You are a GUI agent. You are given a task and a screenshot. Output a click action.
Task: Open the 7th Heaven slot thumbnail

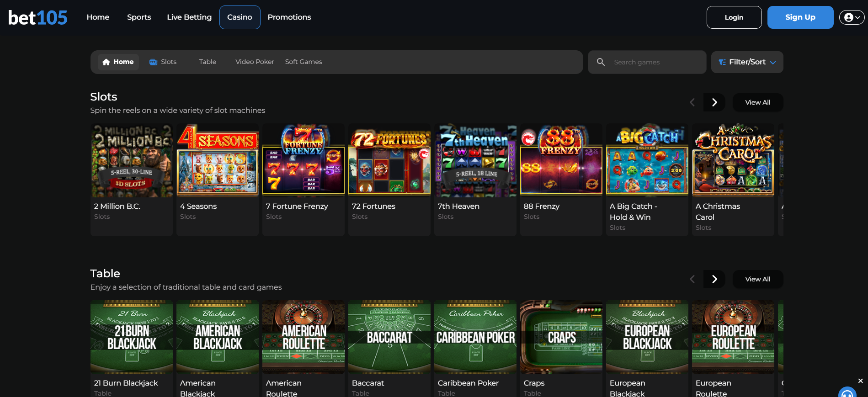tap(475, 160)
